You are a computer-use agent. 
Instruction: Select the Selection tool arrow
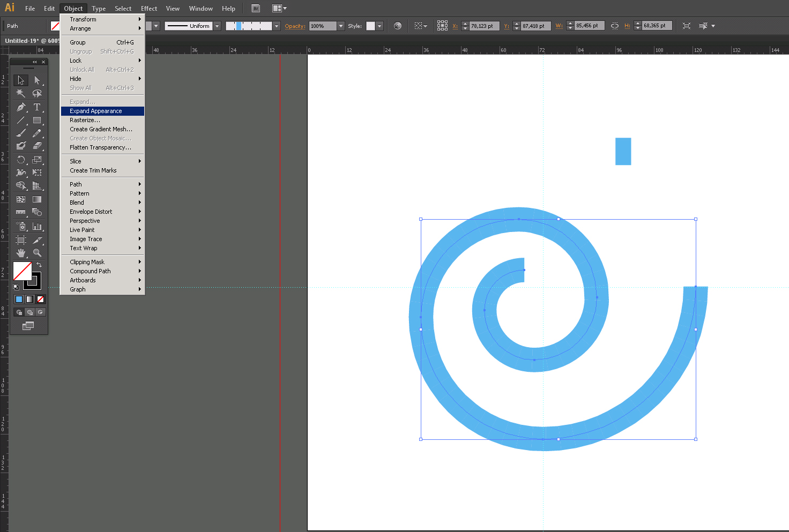click(x=21, y=80)
